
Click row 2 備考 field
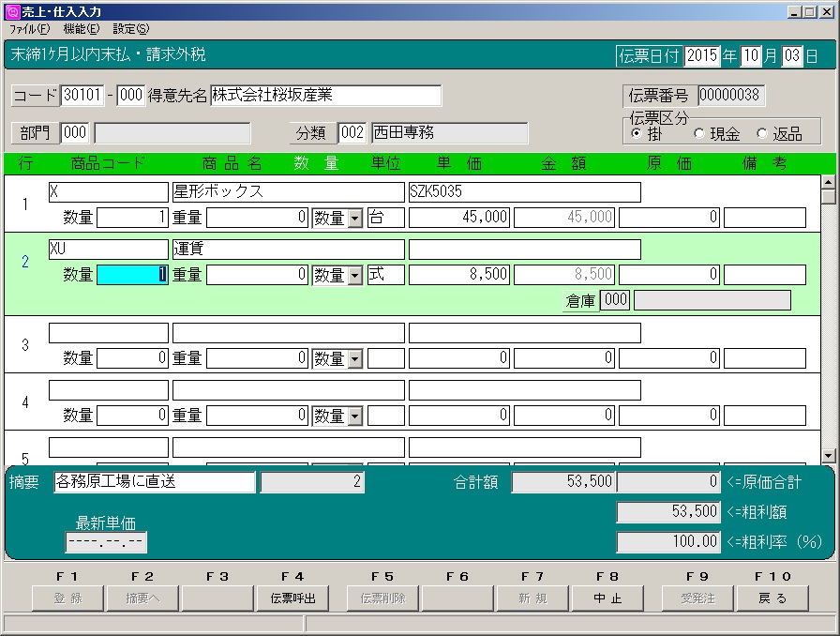(x=764, y=275)
